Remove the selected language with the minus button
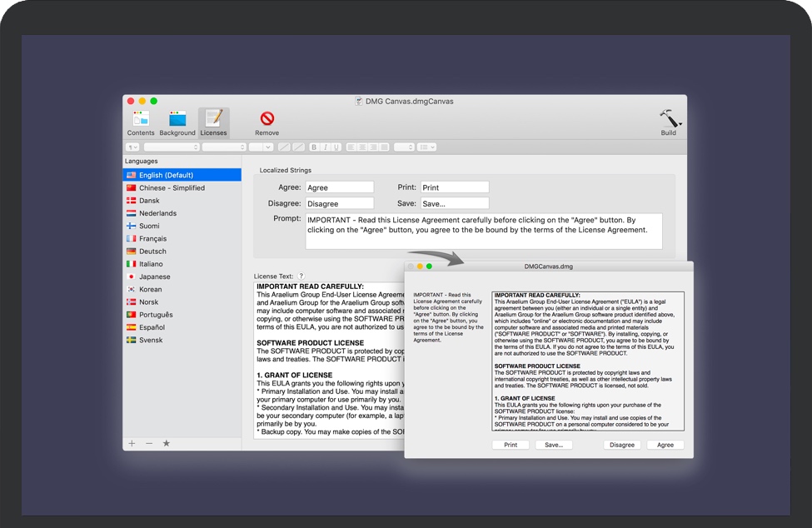This screenshot has width=812, height=528. pos(149,443)
